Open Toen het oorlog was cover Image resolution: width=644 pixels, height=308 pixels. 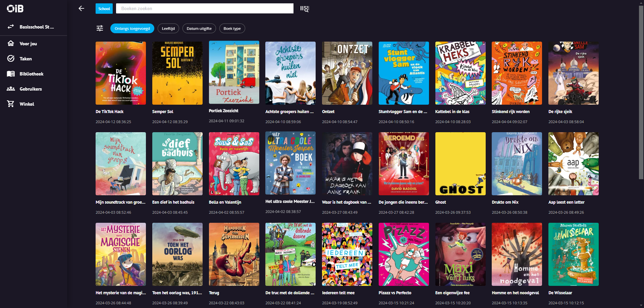click(x=177, y=254)
